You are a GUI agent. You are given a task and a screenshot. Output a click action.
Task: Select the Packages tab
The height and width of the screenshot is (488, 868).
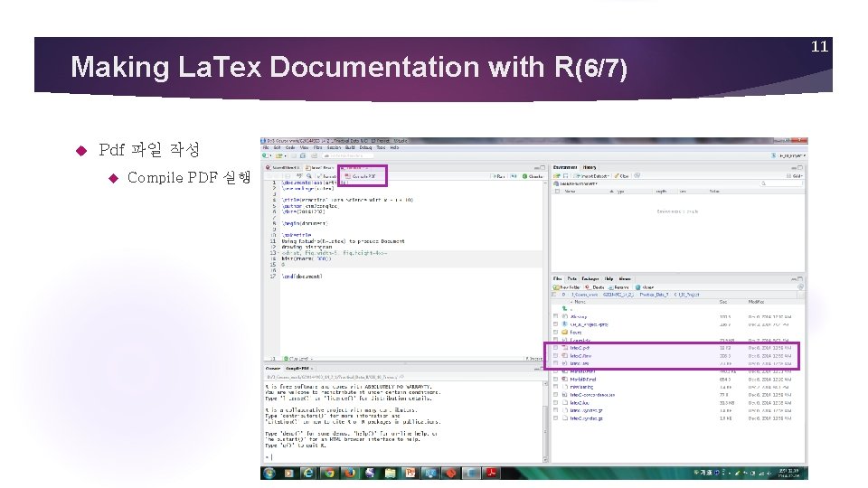(590, 279)
